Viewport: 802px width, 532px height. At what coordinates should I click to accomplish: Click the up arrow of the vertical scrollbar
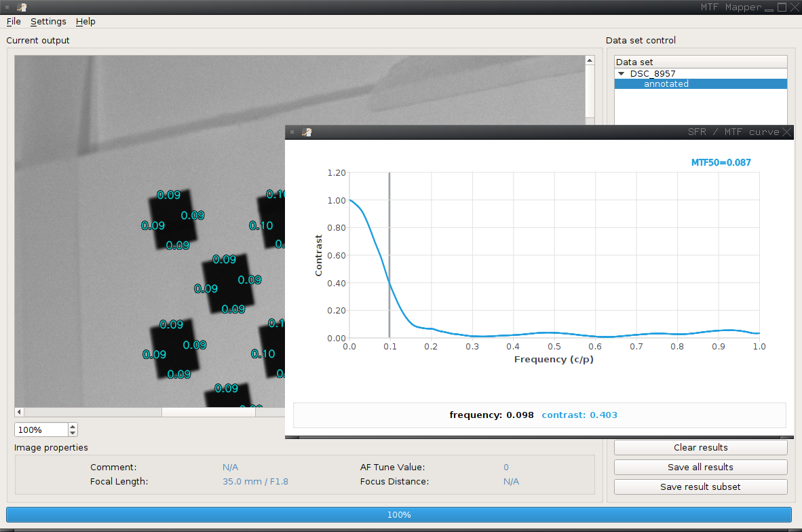(x=590, y=59)
